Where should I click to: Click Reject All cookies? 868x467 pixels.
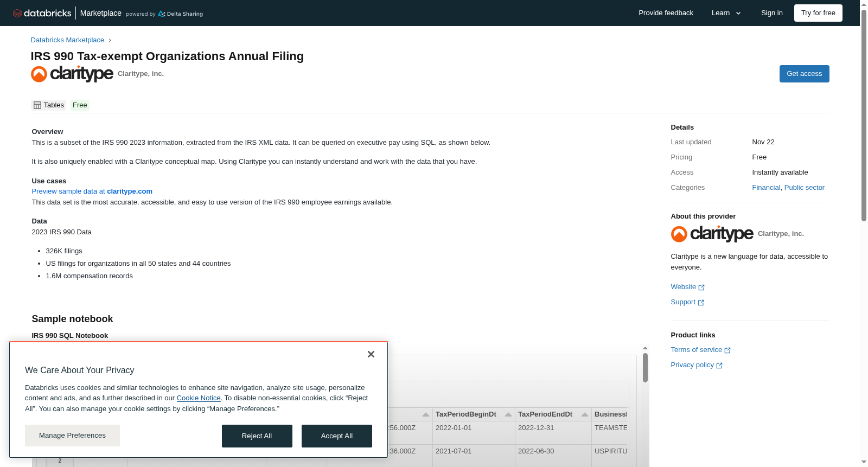[257, 436]
